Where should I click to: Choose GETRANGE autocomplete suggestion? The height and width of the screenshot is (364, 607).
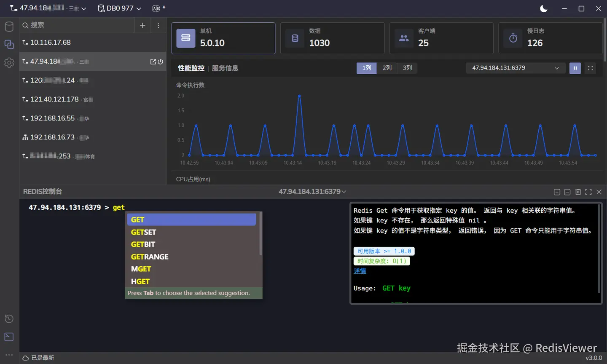click(x=192, y=257)
